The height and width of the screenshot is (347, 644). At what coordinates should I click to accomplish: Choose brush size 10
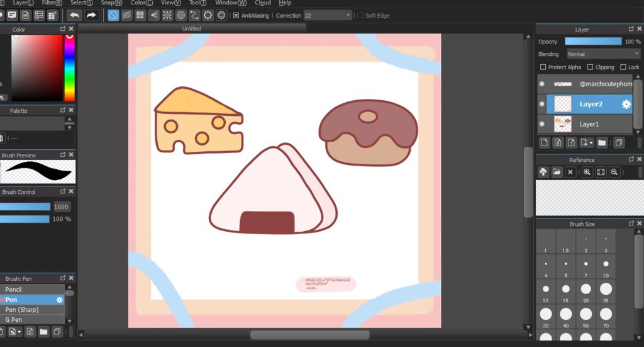coord(606,267)
